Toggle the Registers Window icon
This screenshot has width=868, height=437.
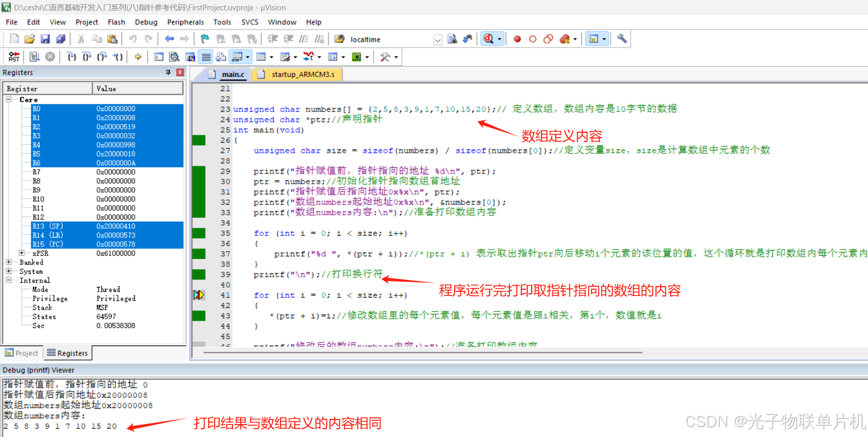click(206, 57)
